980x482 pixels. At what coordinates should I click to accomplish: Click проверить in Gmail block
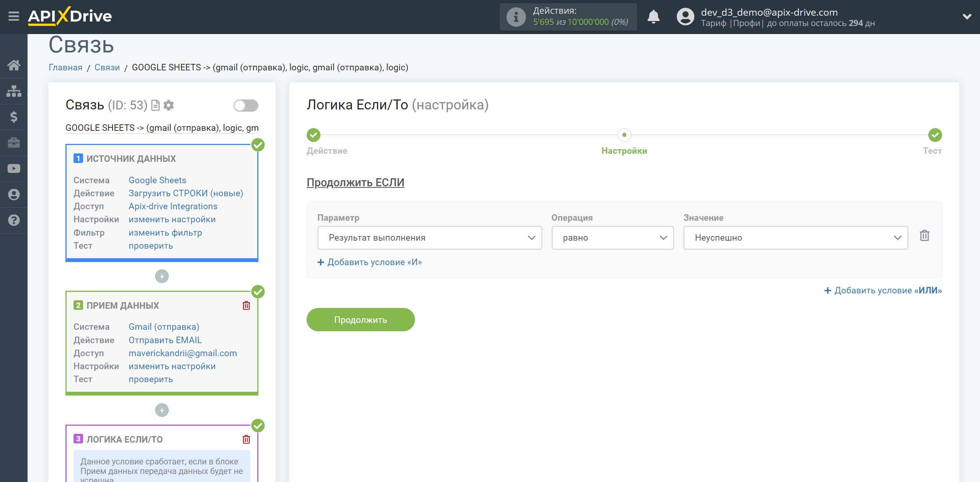(x=151, y=379)
